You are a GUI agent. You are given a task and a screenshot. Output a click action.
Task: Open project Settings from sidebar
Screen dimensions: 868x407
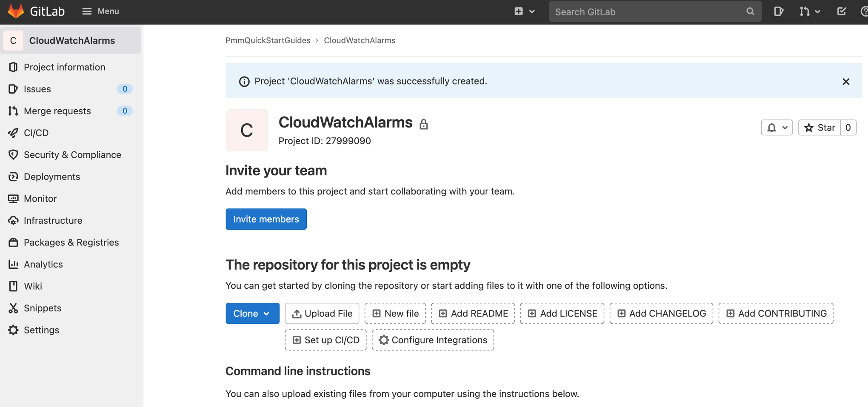pyautogui.click(x=41, y=330)
